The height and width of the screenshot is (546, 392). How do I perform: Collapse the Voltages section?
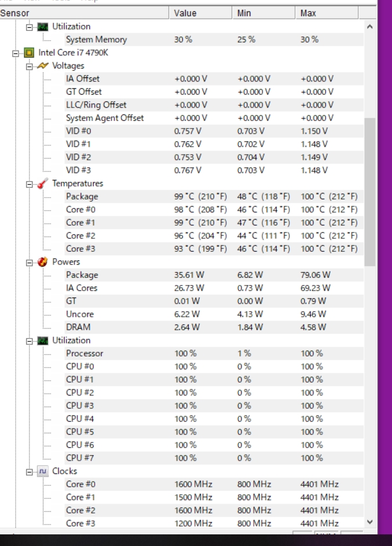[x=30, y=66]
